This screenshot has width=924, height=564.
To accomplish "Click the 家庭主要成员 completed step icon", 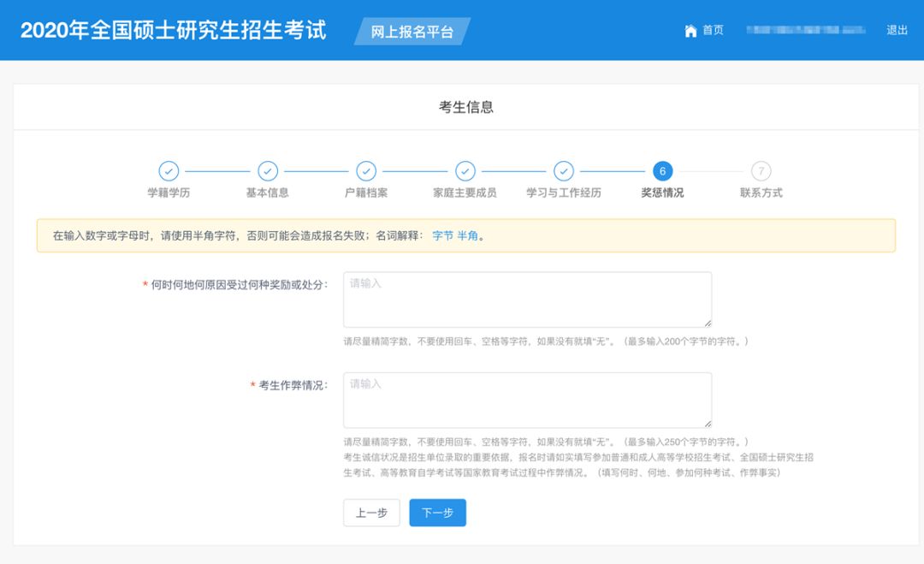I will tap(465, 170).
